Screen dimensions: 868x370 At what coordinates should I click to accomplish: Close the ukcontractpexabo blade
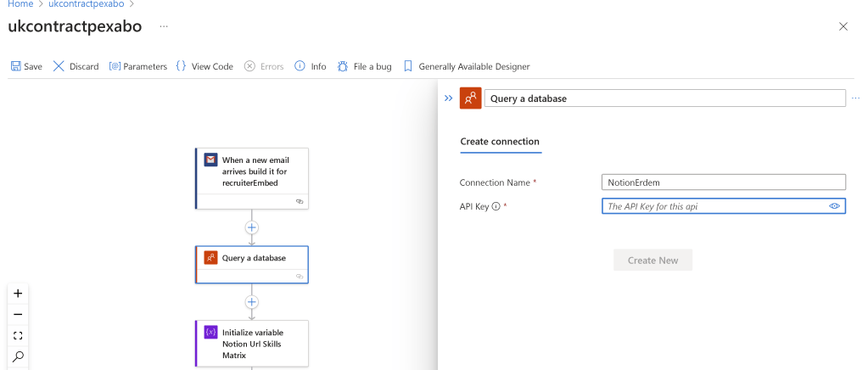click(843, 26)
